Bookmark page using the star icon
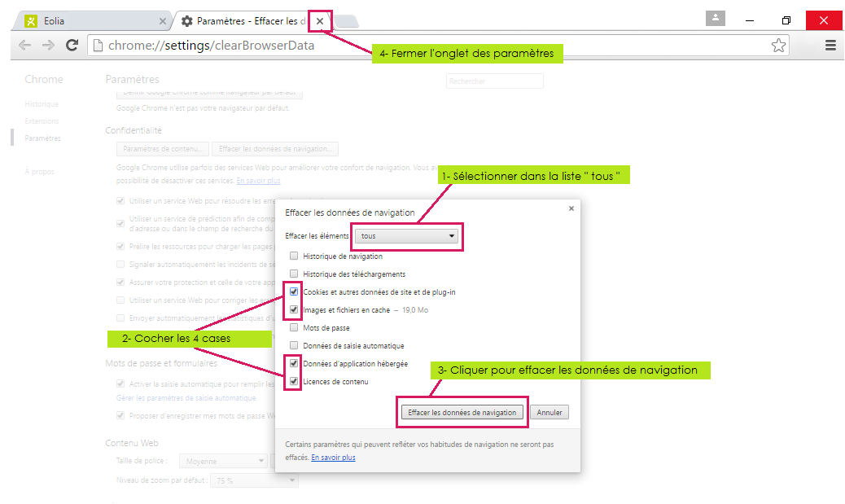The width and height of the screenshot is (845, 504). [x=778, y=46]
